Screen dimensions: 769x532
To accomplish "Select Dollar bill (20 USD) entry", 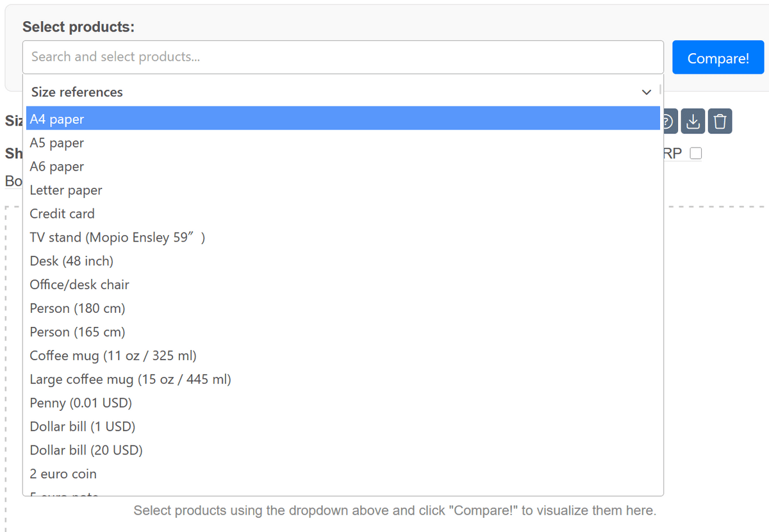I will [86, 450].
